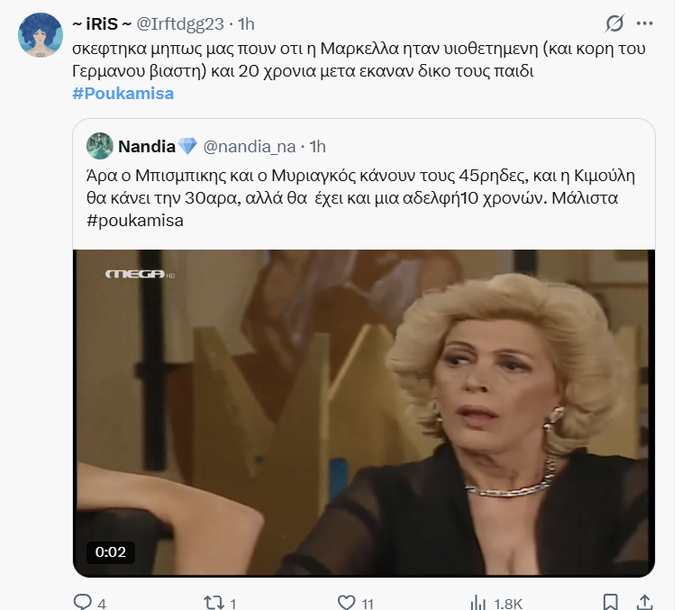Click the reply speech bubble icon
This screenshot has width=700, height=610.
coord(82,602)
